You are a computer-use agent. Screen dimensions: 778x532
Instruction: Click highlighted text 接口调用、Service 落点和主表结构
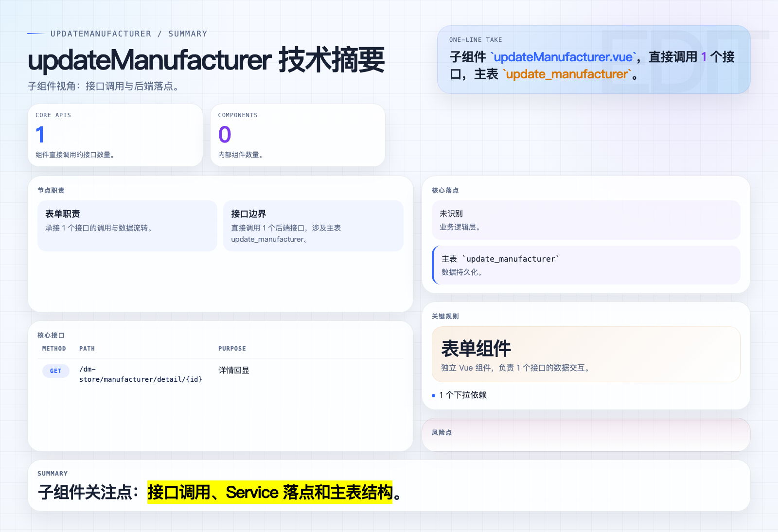(270, 492)
